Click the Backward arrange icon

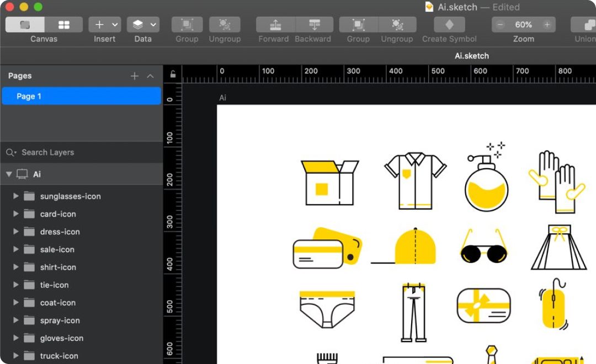click(314, 25)
